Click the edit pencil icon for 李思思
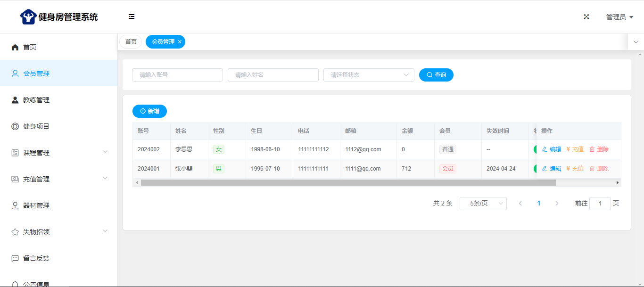The height and width of the screenshot is (287, 644). [545, 149]
